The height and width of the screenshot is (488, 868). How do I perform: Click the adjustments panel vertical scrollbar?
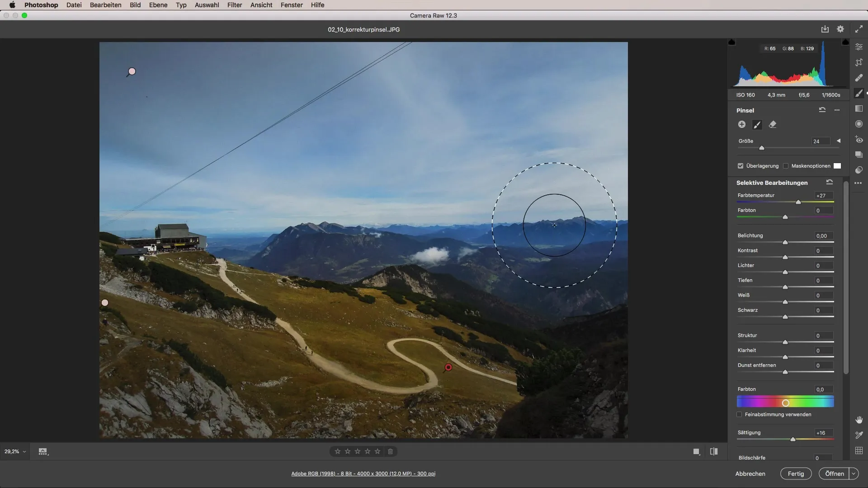click(846, 277)
